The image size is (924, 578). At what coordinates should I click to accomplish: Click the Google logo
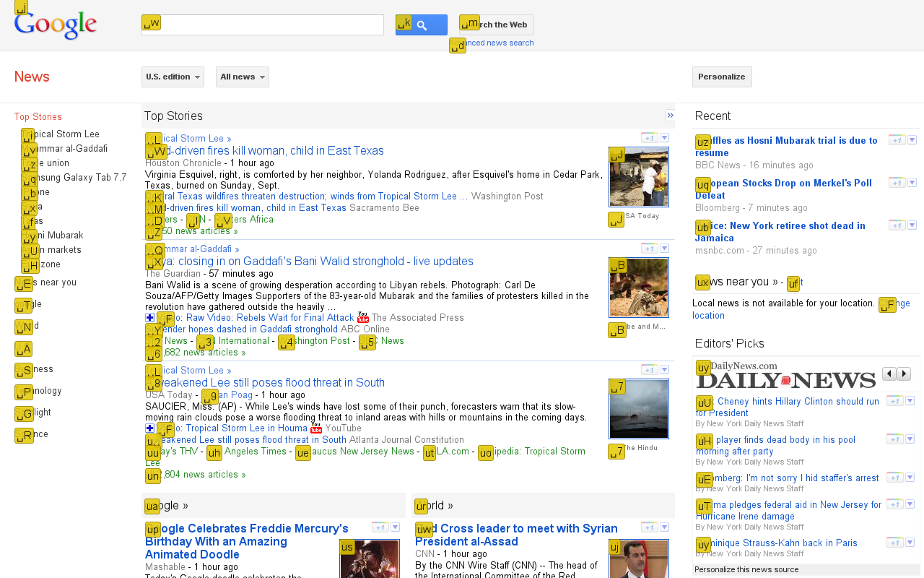point(56,26)
